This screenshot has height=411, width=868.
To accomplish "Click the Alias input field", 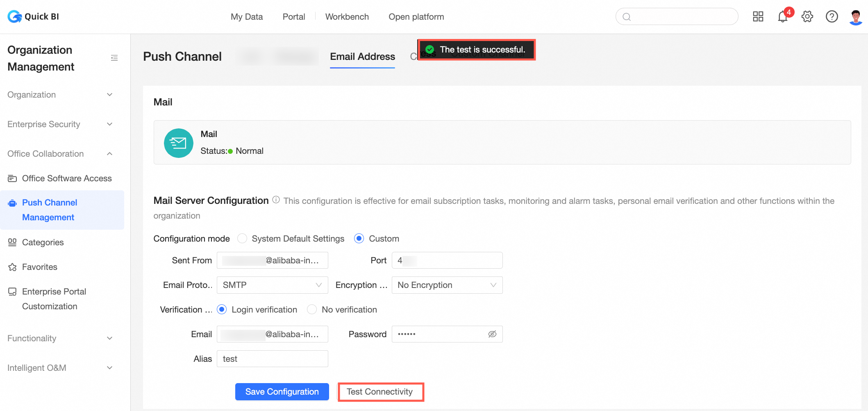I will point(272,359).
